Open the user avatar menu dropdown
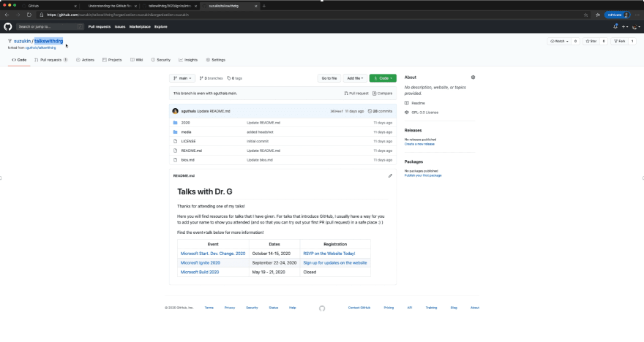Image resolution: width=644 pixels, height=342 pixels. (x=636, y=26)
